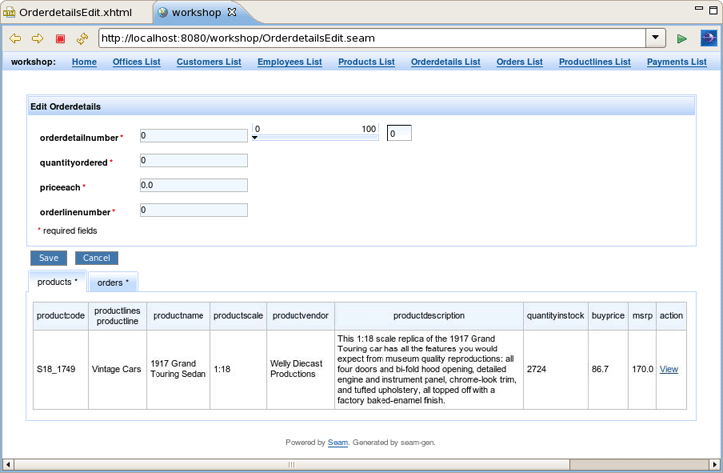Click View link for product S18_1749
The image size is (723, 473).
click(x=669, y=369)
